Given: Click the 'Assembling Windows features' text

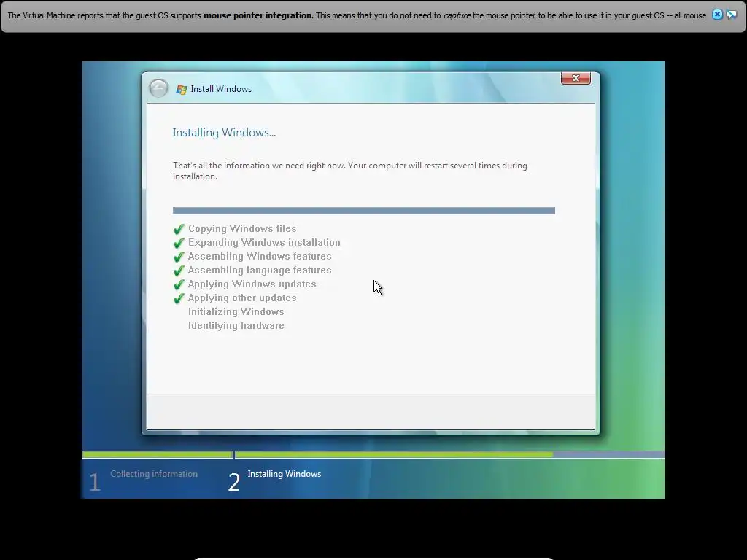Looking at the screenshot, I should click(260, 256).
